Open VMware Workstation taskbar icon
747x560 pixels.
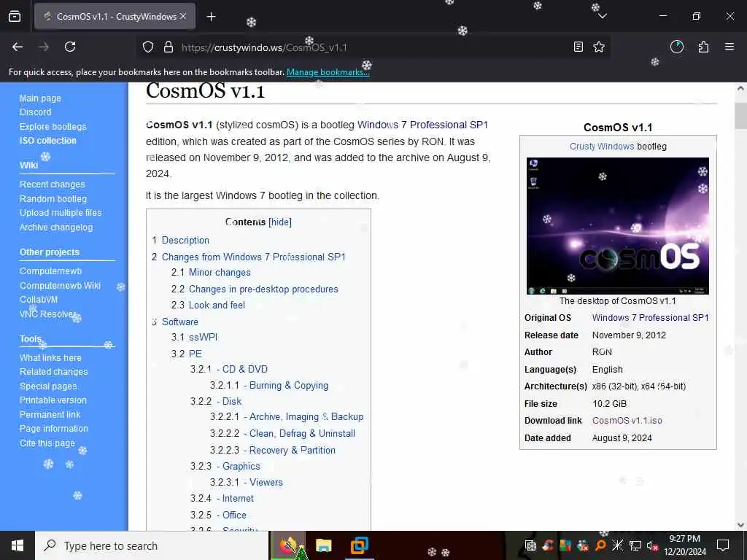(359, 545)
